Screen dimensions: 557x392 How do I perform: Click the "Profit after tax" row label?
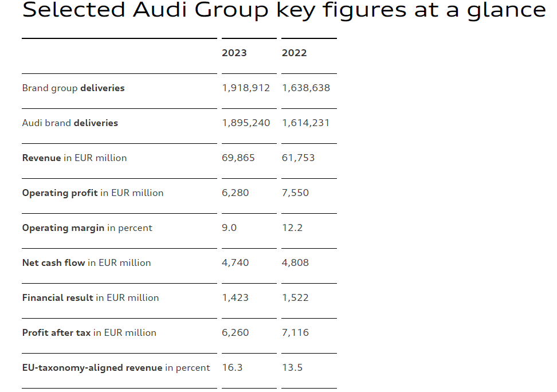(89, 332)
